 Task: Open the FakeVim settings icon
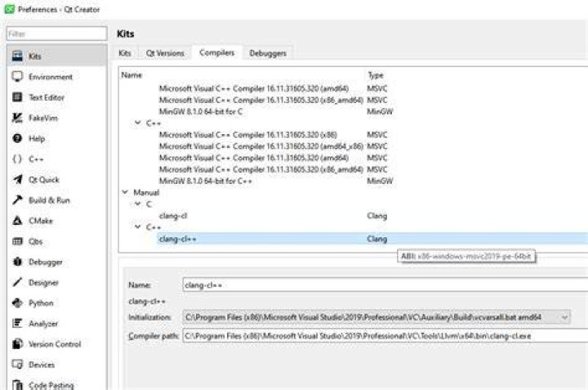click(17, 118)
